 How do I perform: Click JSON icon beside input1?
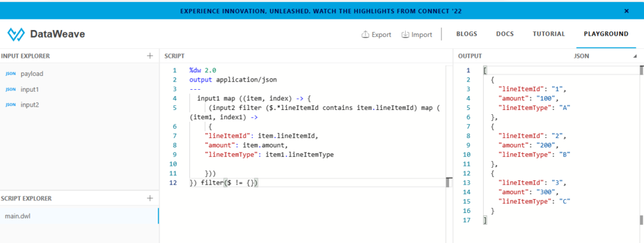tap(11, 89)
